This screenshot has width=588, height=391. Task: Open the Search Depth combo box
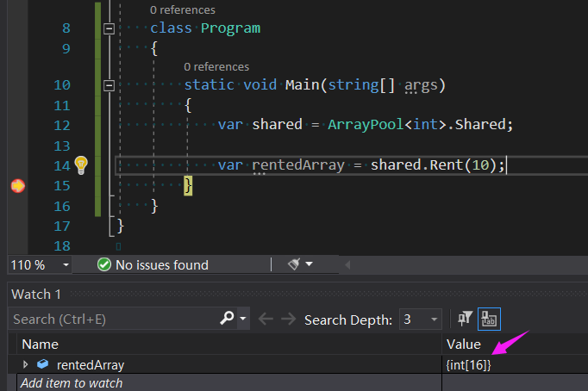[x=421, y=320]
